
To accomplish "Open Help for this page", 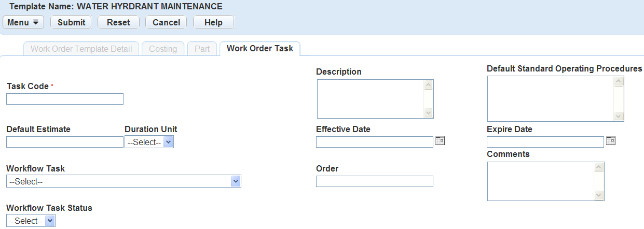I will [x=213, y=22].
